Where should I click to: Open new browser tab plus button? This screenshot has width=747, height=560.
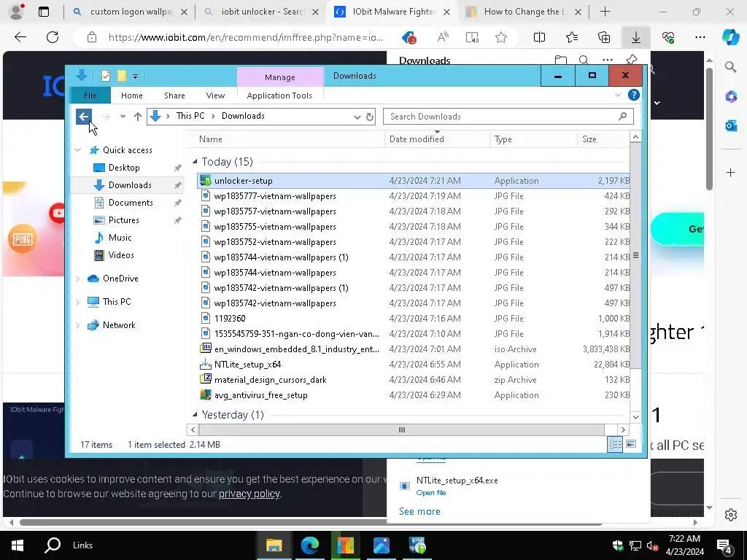[x=605, y=12]
